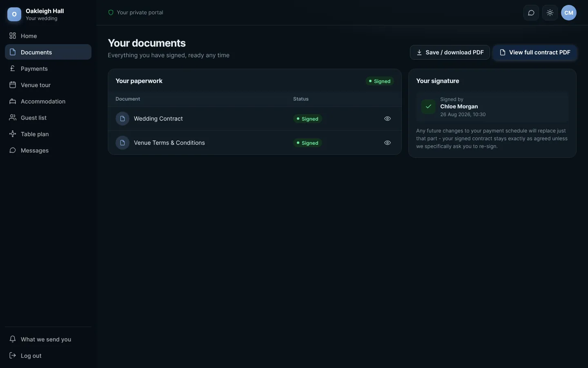Click Signed status for Wedding Contract
This screenshot has height=368, width=588.
(x=307, y=119)
